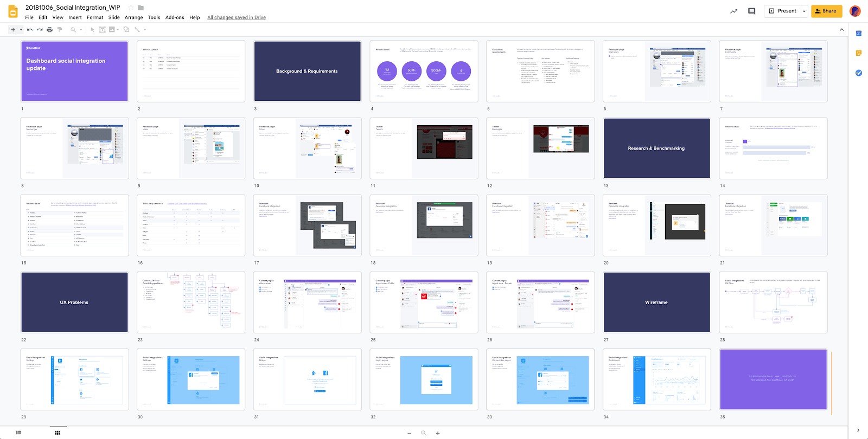868x439 pixels.
Task: Select slide 1 'Dashboard social integration update'
Action: (75, 71)
